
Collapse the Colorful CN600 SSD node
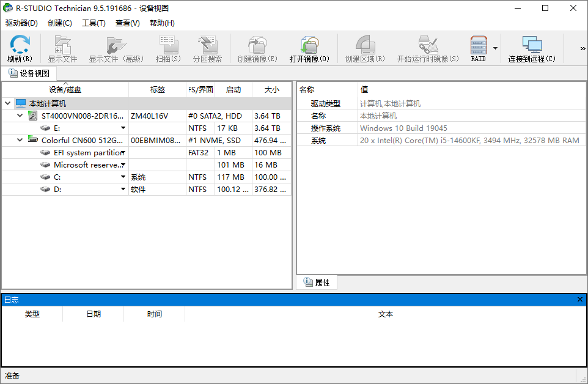19,140
